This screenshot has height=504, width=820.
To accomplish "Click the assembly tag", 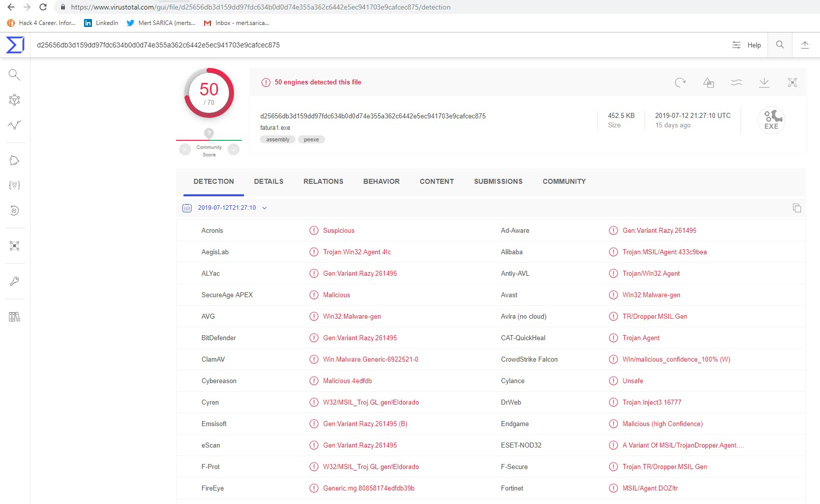I will coord(277,139).
